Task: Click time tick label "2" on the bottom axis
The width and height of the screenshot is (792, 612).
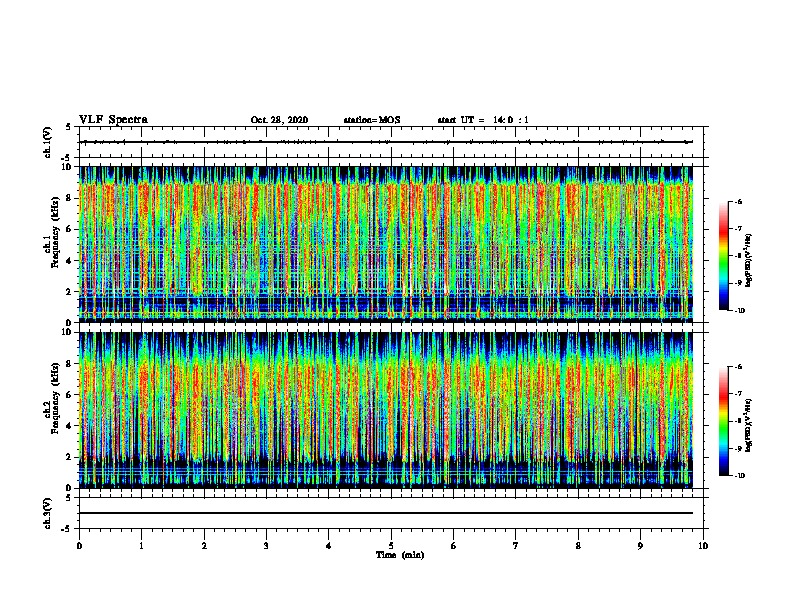Action: (204, 546)
